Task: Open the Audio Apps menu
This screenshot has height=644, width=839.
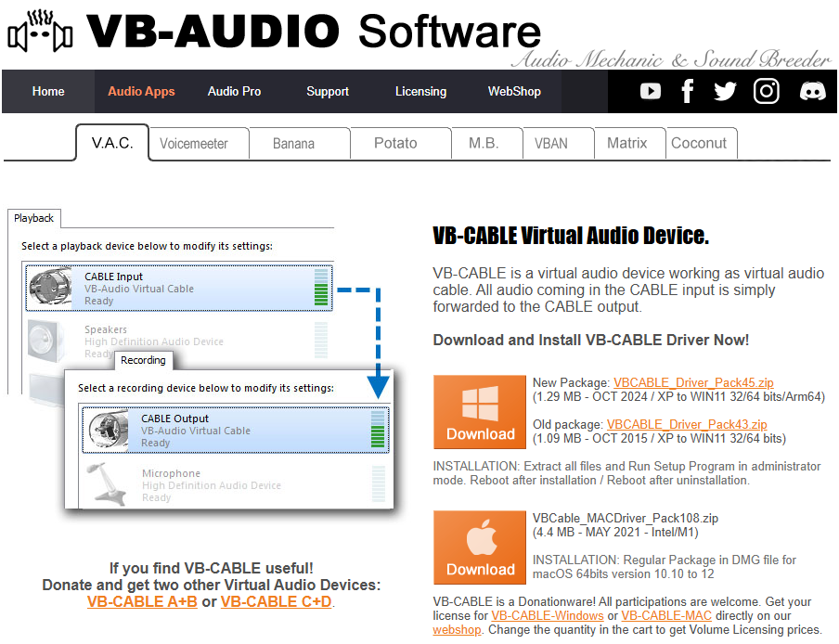Action: pos(141,92)
